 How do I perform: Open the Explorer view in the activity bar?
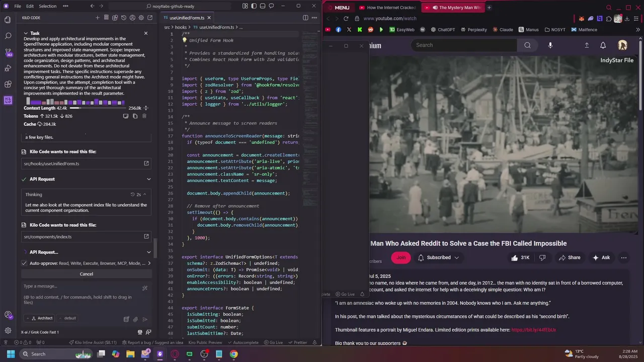(x=8, y=20)
